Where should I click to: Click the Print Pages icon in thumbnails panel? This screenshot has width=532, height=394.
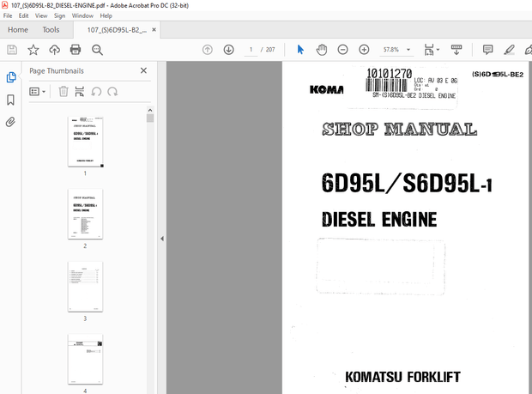click(80, 92)
